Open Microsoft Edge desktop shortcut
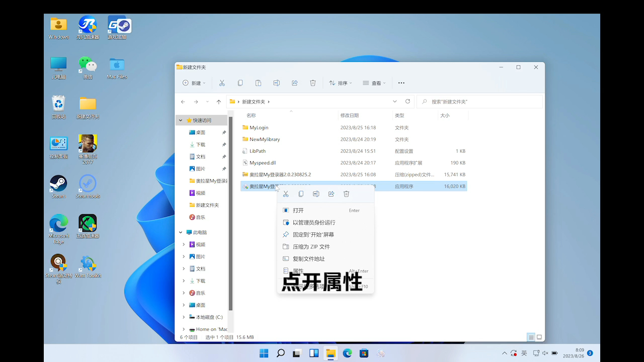Viewport: 644px width, 362px height. click(58, 229)
